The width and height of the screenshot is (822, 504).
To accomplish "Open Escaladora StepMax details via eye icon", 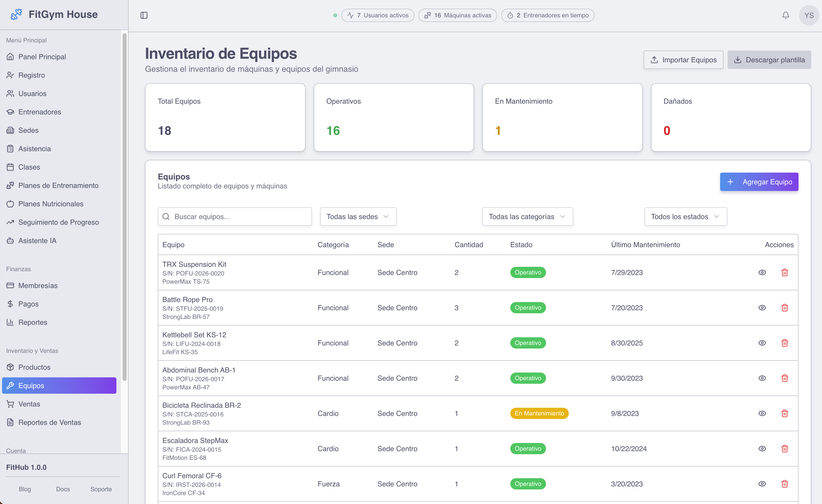I will (x=762, y=449).
